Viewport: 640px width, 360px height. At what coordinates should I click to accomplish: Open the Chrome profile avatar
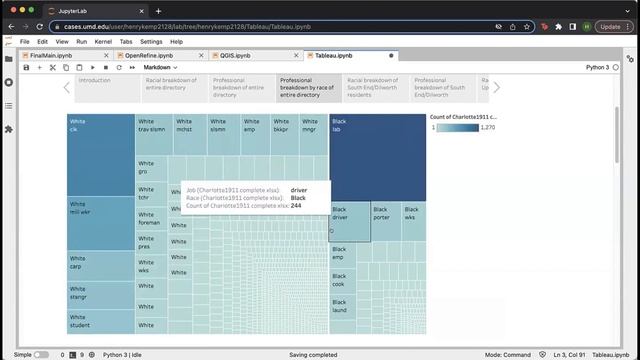(587, 27)
